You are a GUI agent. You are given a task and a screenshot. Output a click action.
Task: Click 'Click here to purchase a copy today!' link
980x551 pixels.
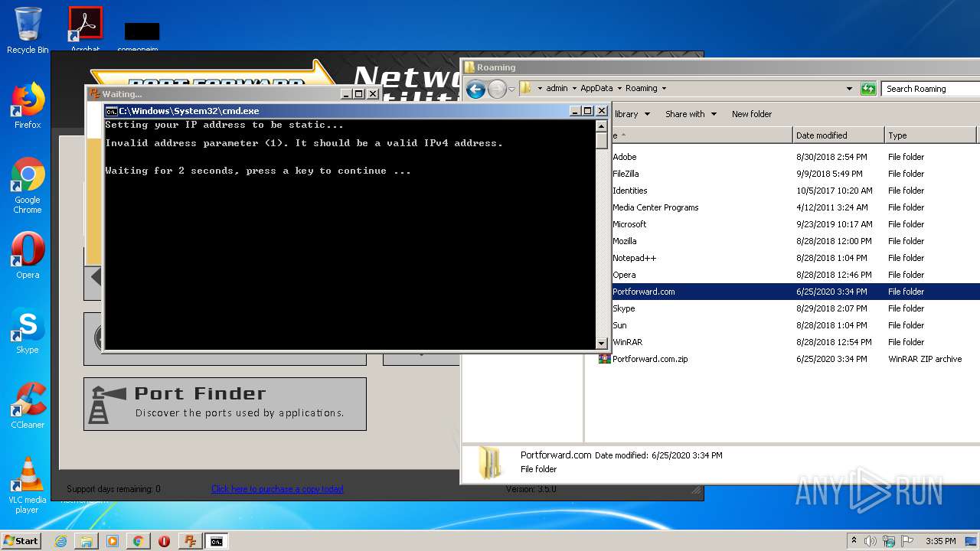click(x=277, y=489)
